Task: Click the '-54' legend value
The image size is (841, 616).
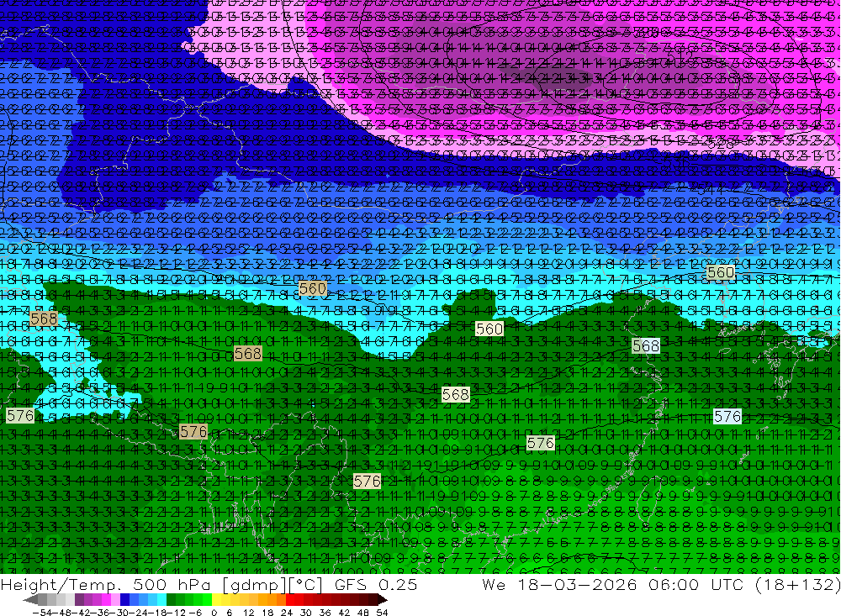Action: tap(42, 613)
